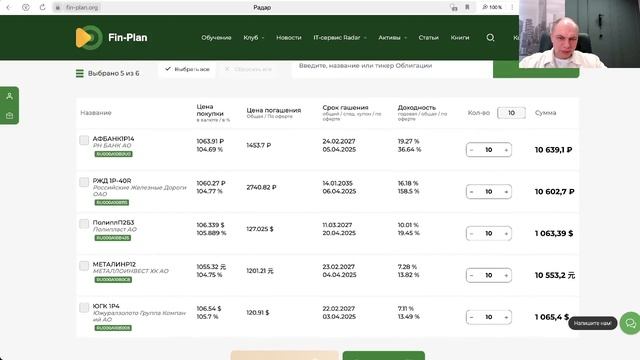640x360 pixels.
Task: Click the presenter webcam video thumbnail
Action: [580, 33]
